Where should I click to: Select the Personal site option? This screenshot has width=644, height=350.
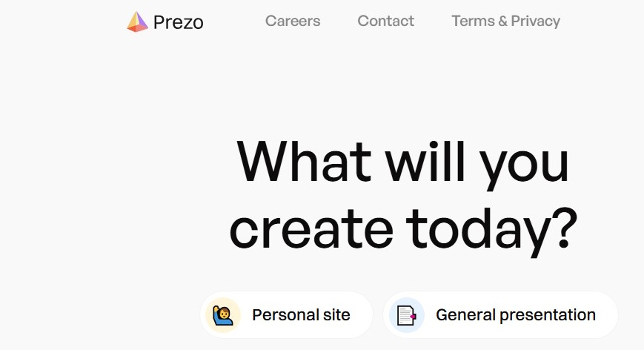click(x=287, y=315)
